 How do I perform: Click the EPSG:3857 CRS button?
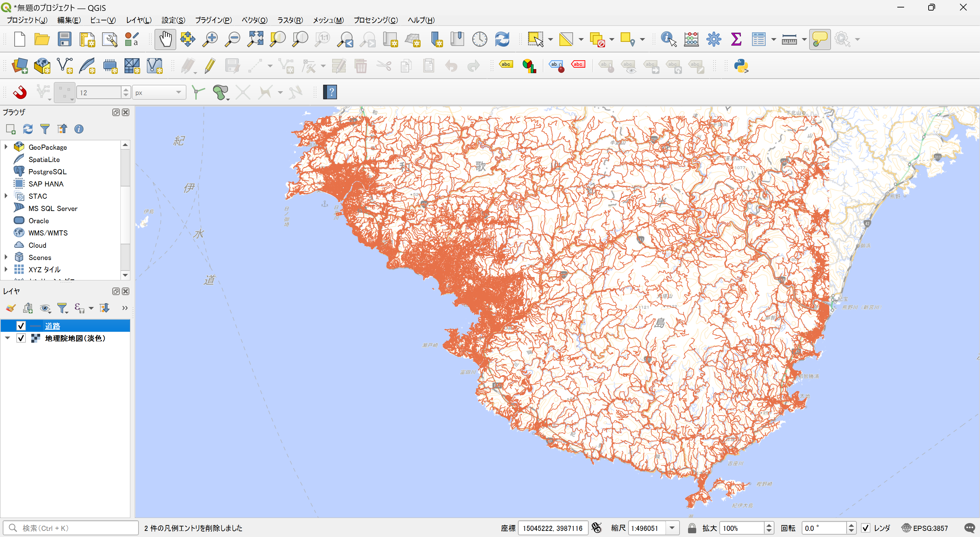925,528
